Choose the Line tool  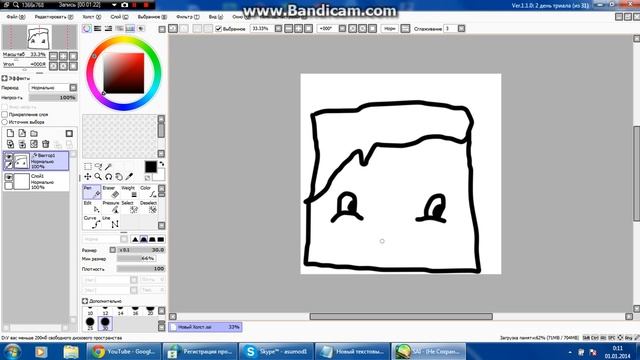(x=110, y=222)
